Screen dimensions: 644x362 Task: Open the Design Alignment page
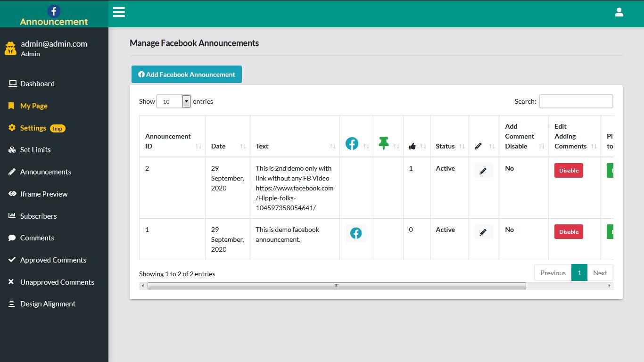pyautogui.click(x=48, y=304)
